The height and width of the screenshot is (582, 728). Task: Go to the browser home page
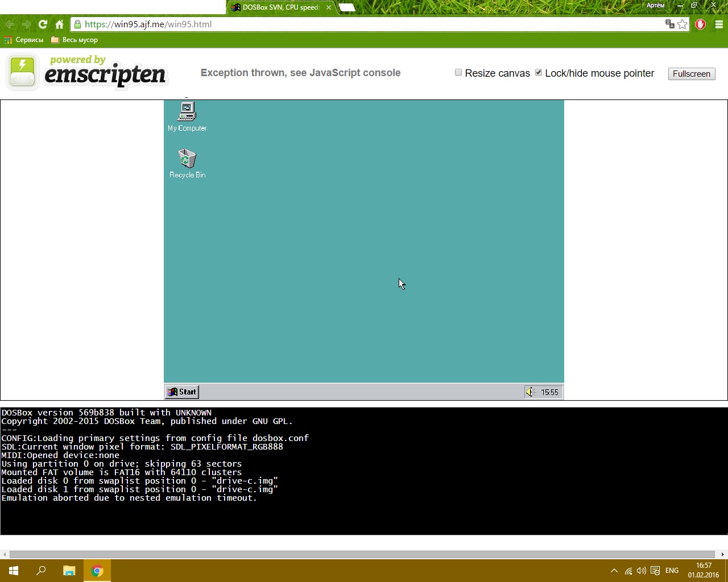59,24
